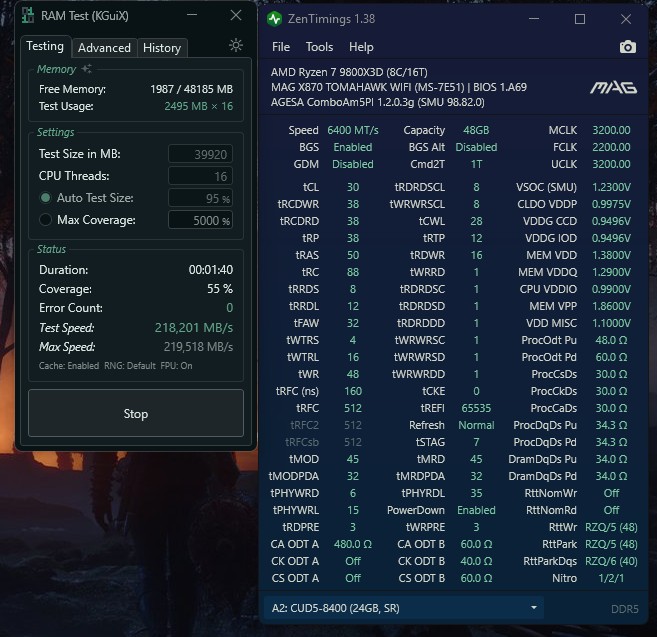This screenshot has height=637, width=657.
Task: Click the CPU Threads input field
Action: pos(201,176)
